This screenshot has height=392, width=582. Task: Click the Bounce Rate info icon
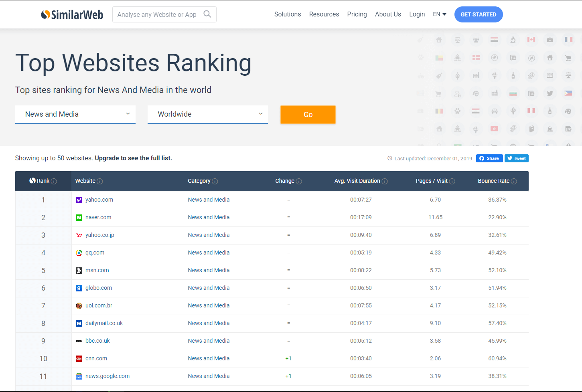pyautogui.click(x=514, y=181)
